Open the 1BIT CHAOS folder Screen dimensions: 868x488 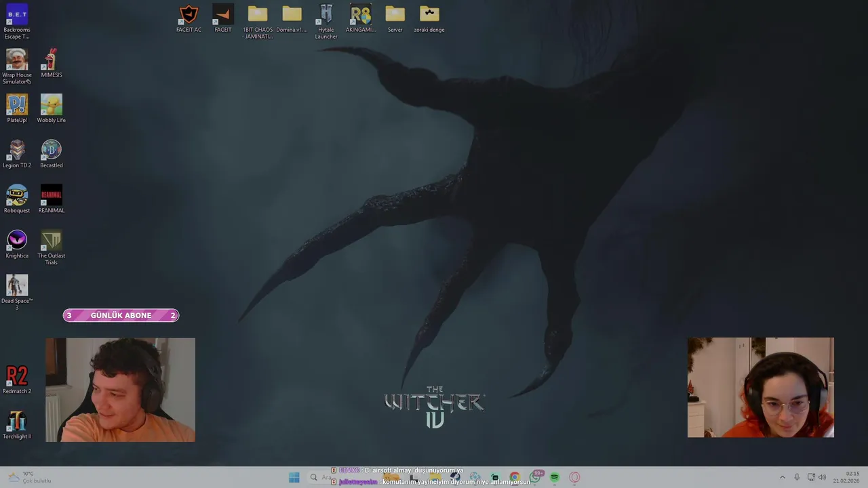pos(258,22)
